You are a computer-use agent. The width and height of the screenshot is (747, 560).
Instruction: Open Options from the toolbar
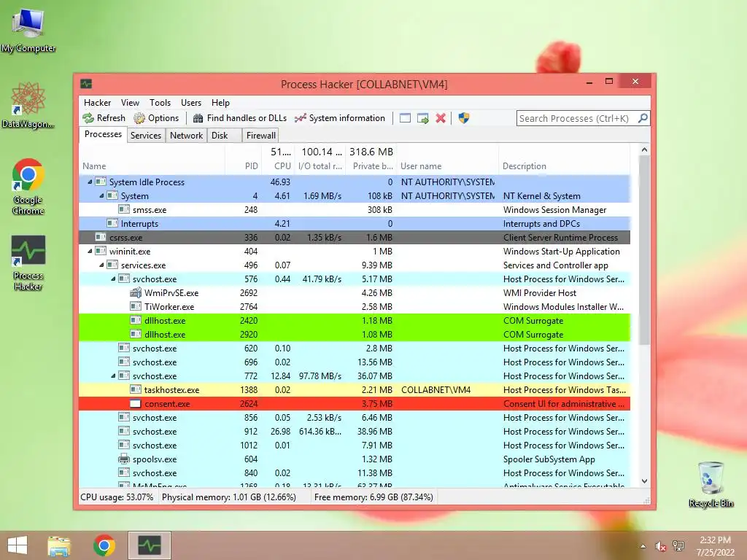pyautogui.click(x=156, y=118)
